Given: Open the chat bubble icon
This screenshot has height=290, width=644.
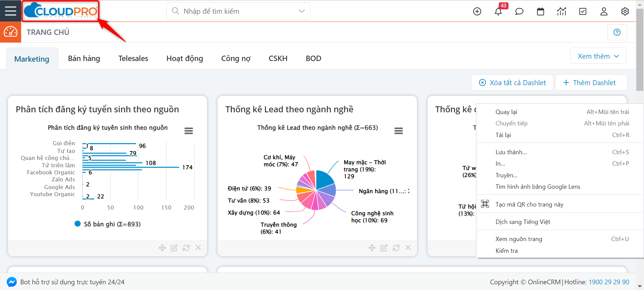Looking at the screenshot, I should point(519,11).
